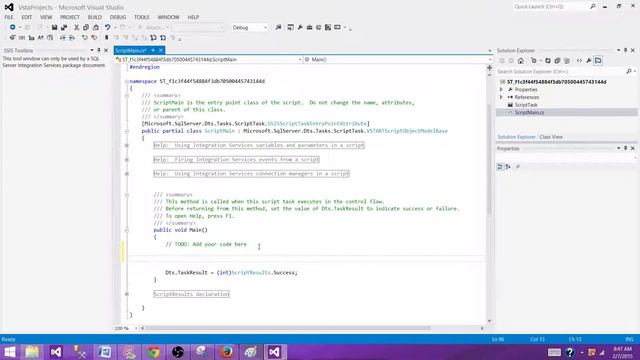Click the Toolbox icon in the main toolbar
The image size is (640, 360).
[x=309, y=27]
